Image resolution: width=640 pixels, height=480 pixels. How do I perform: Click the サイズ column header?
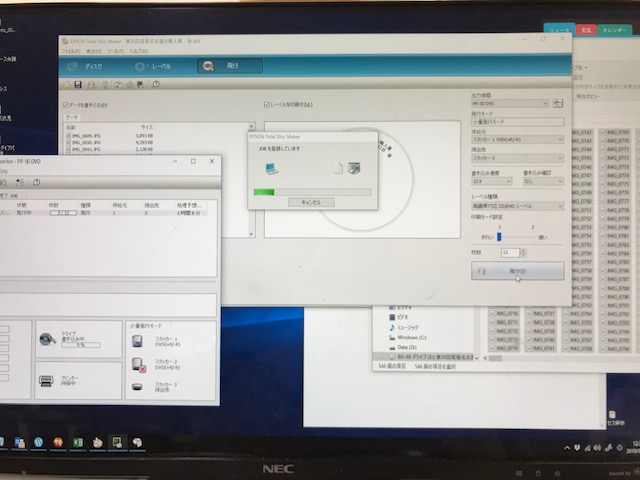pos(147,127)
